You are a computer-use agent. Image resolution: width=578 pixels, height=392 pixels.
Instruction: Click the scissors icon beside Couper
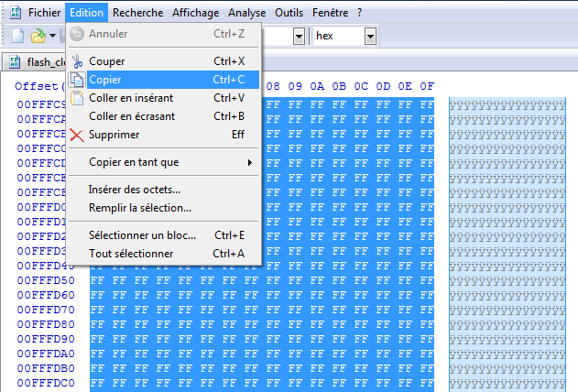tap(78, 61)
